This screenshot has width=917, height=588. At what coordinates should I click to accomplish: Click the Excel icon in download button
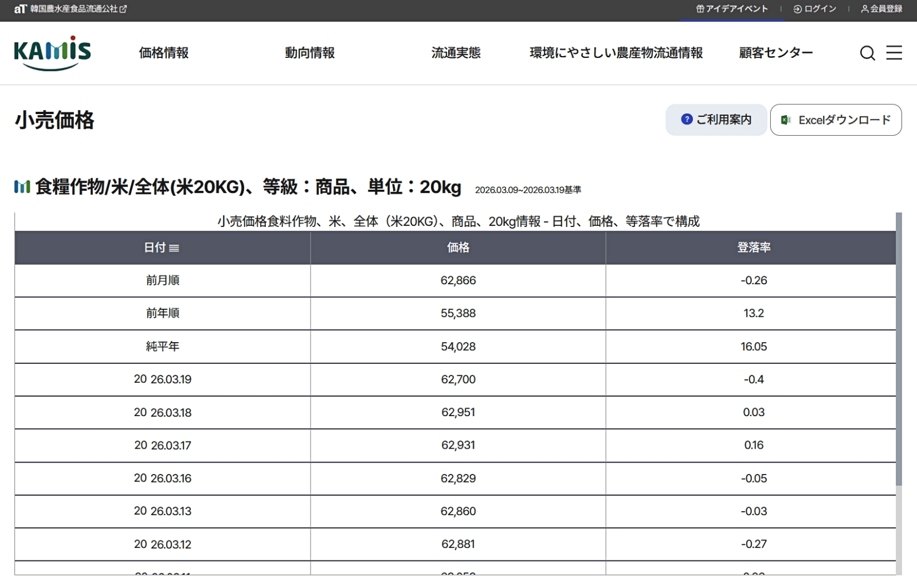pos(786,120)
